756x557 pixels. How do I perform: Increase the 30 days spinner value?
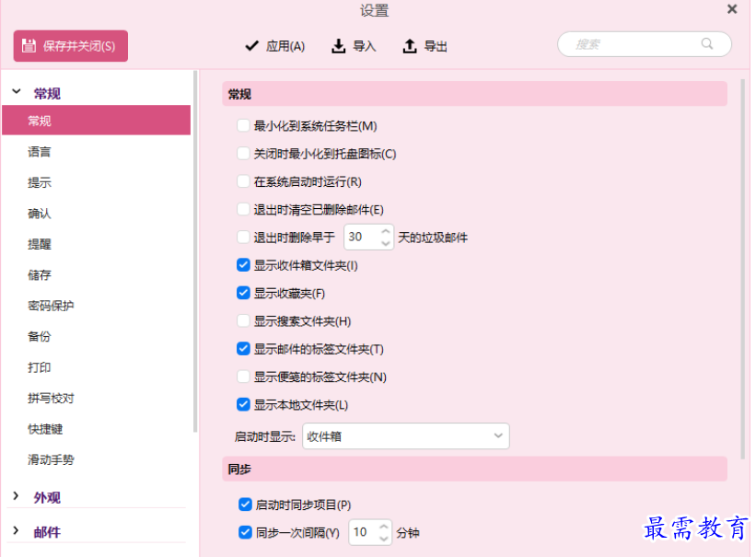pyautogui.click(x=385, y=231)
